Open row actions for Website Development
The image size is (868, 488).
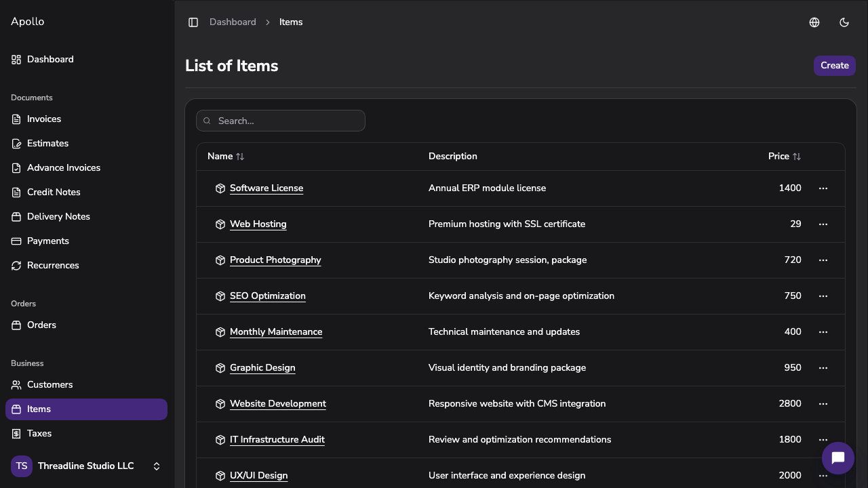pos(823,404)
